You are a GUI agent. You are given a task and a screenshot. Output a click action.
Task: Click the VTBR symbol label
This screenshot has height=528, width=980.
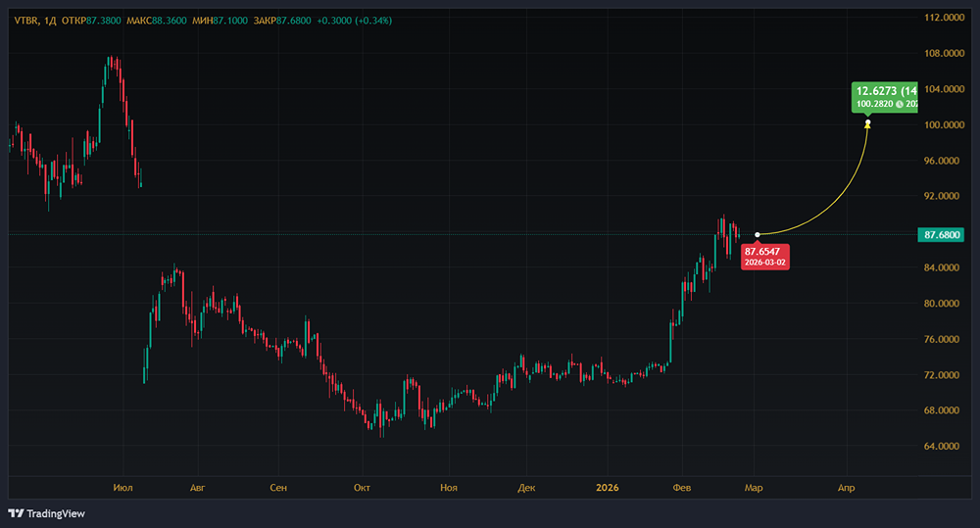coord(26,21)
